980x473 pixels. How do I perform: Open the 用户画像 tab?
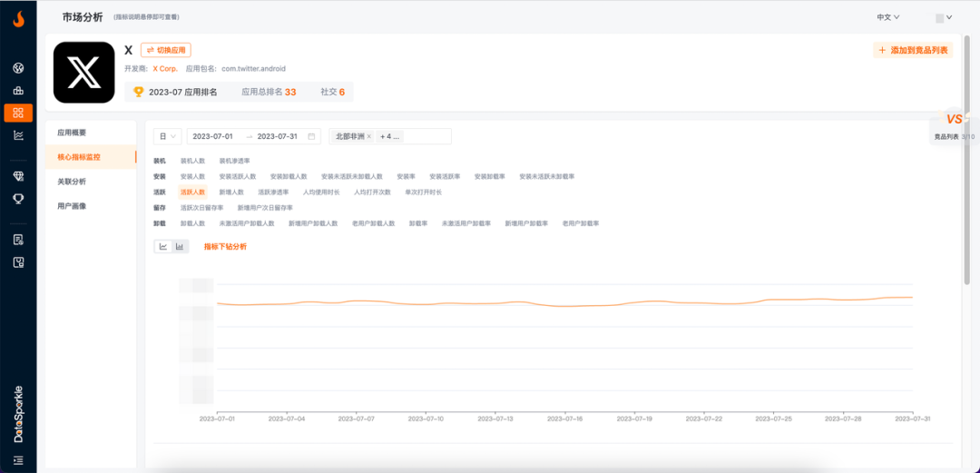(x=72, y=206)
